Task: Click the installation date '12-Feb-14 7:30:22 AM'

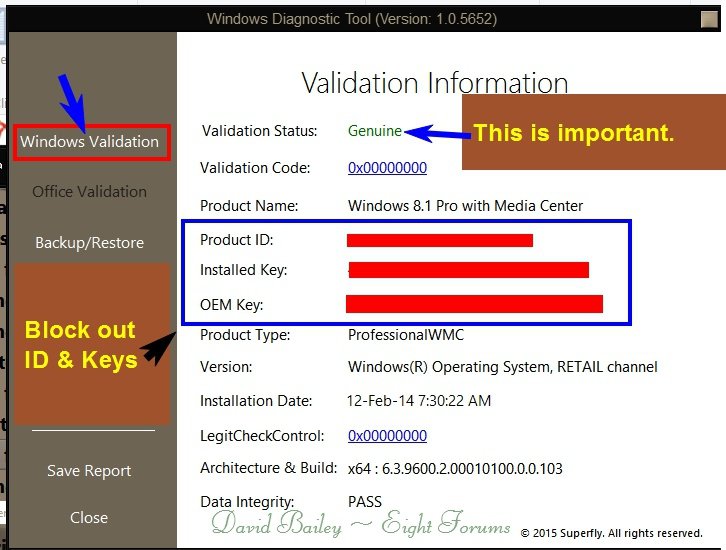Action: click(x=419, y=400)
